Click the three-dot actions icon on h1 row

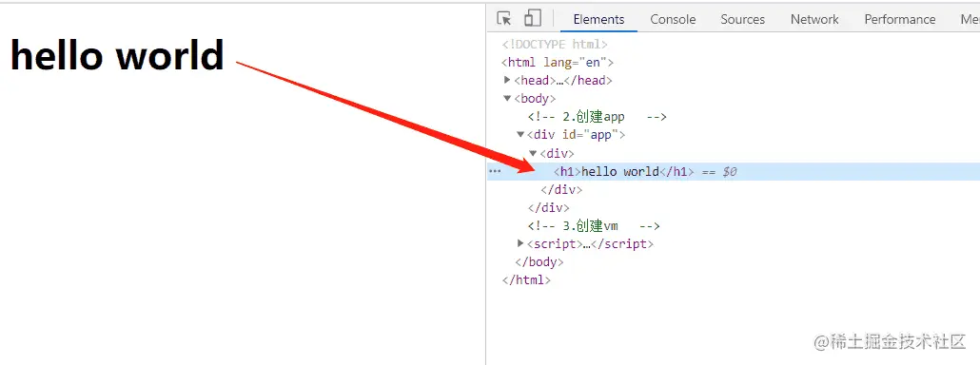[x=495, y=171]
